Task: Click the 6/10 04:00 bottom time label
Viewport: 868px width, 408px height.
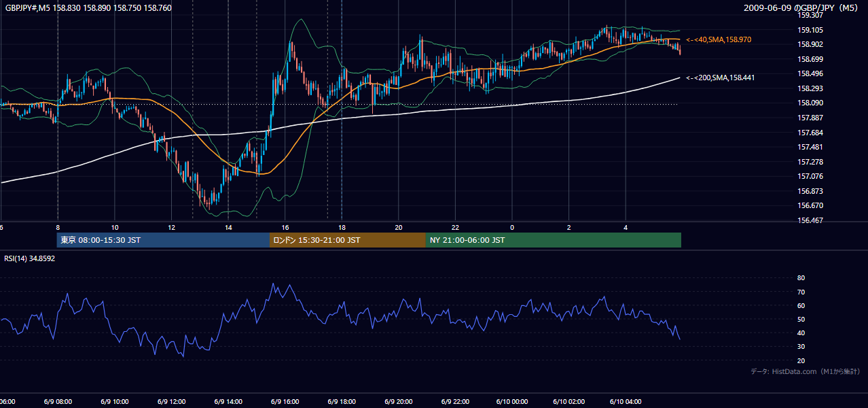Action: click(626, 402)
